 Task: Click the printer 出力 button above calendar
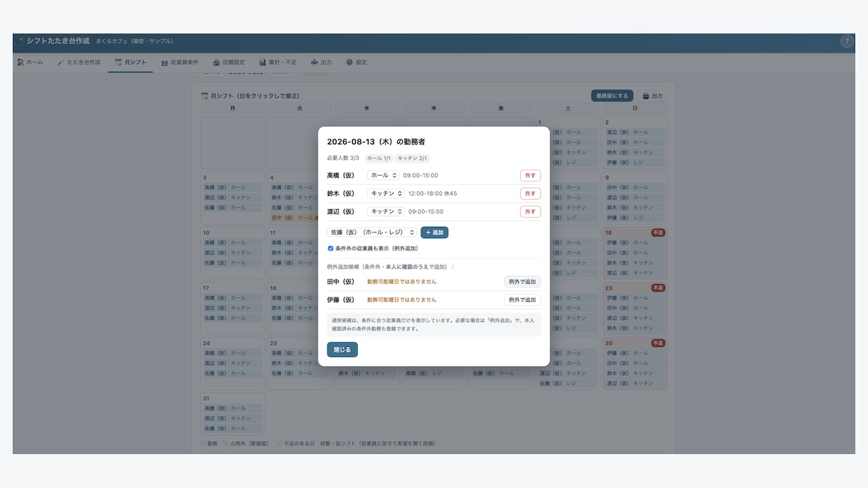[x=652, y=95]
